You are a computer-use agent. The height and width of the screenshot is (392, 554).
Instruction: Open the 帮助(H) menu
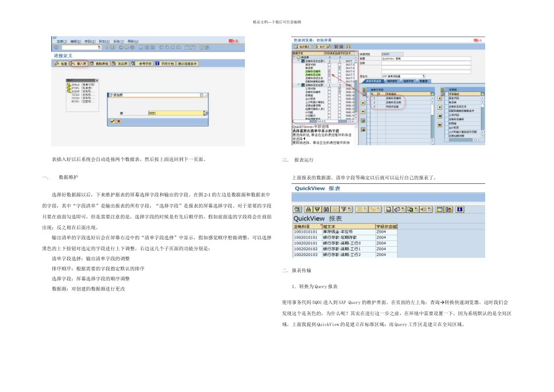coord(133,41)
